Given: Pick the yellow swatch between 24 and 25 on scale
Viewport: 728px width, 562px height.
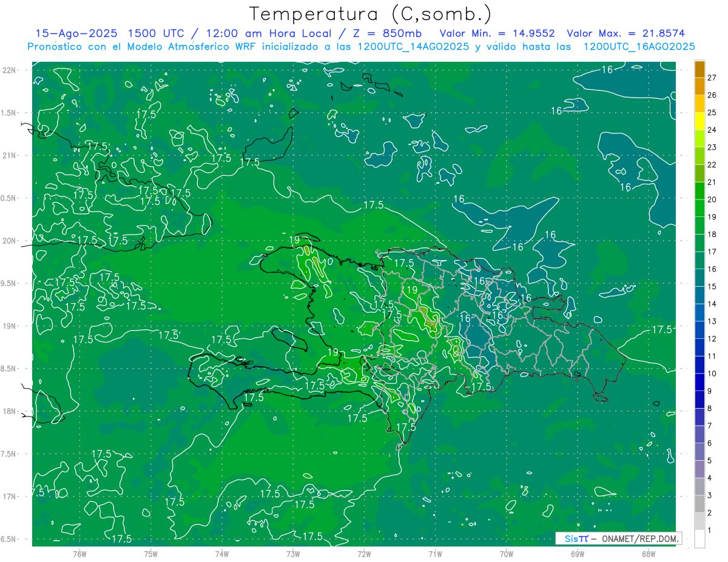Looking at the screenshot, I should coord(699,121).
